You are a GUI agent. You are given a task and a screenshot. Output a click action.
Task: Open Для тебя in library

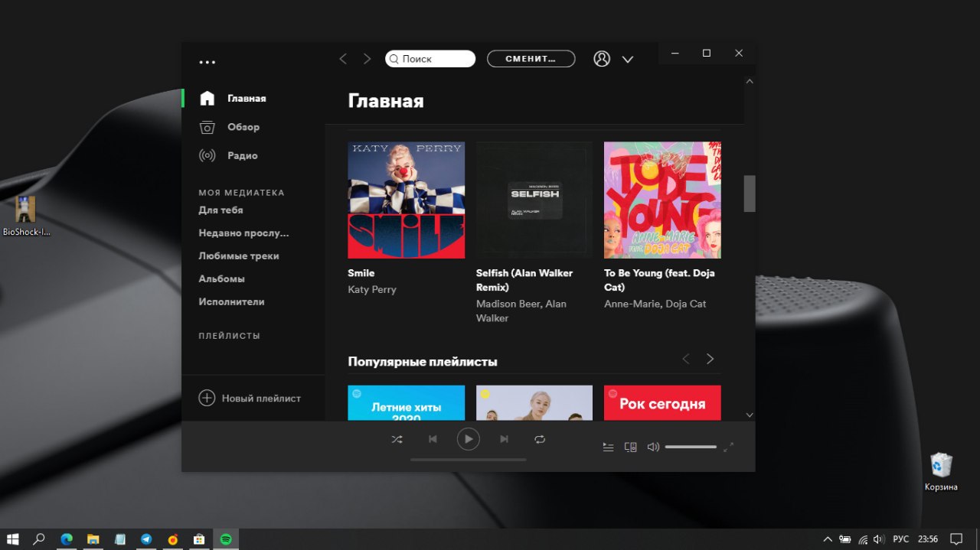point(220,210)
